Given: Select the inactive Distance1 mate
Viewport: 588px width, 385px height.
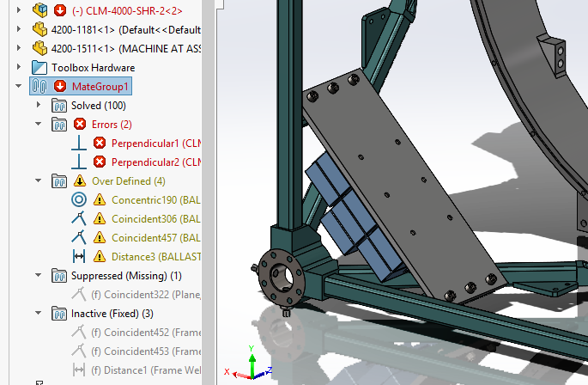Looking at the screenshot, I should pos(146,370).
